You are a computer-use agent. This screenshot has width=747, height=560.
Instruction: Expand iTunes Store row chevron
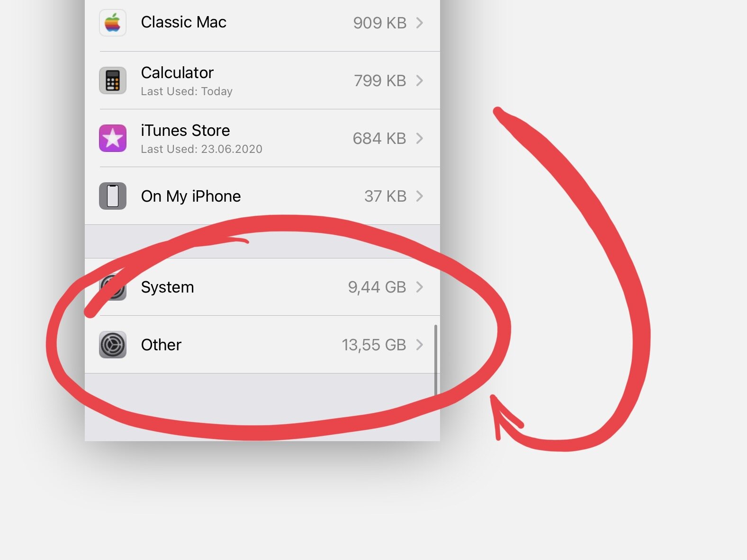(x=419, y=138)
